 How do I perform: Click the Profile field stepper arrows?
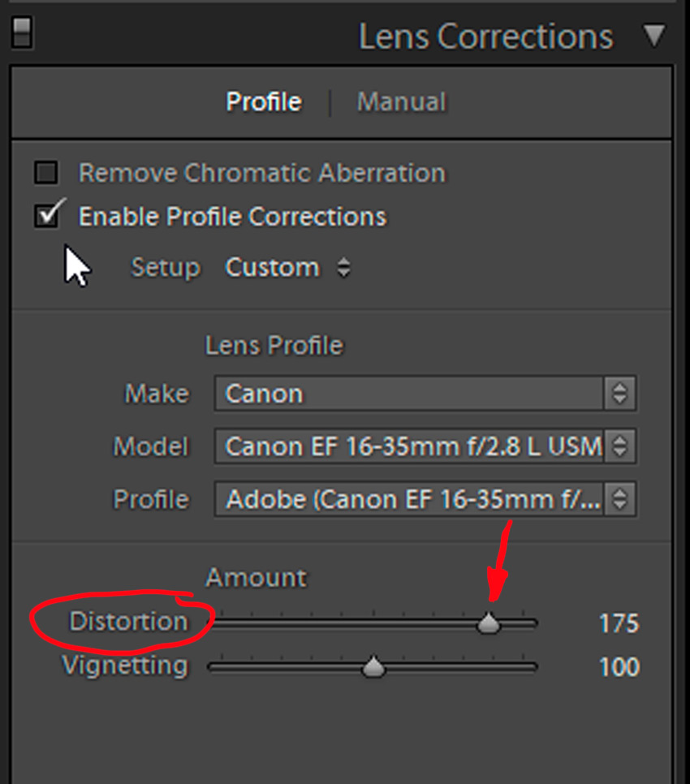click(x=619, y=499)
